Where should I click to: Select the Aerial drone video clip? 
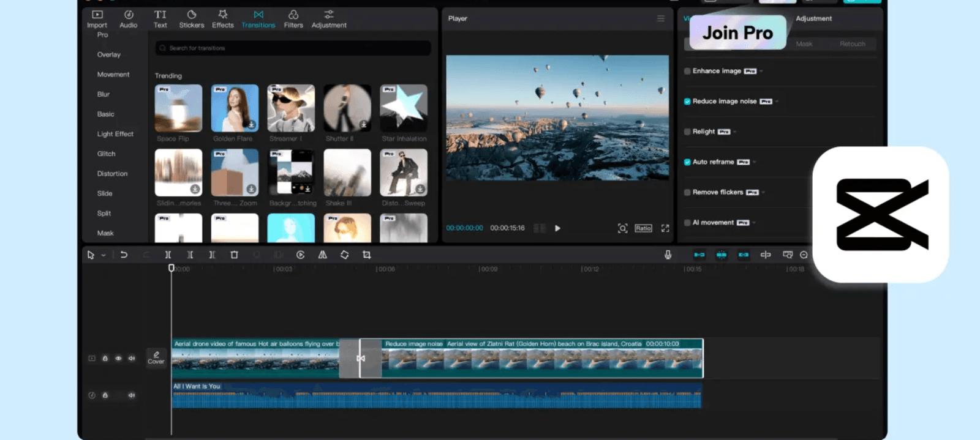coord(255,358)
